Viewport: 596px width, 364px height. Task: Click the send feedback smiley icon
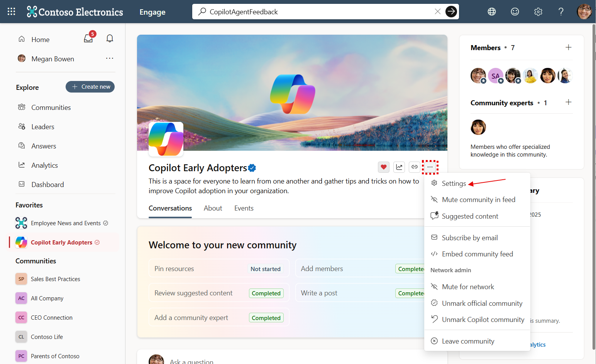515,12
